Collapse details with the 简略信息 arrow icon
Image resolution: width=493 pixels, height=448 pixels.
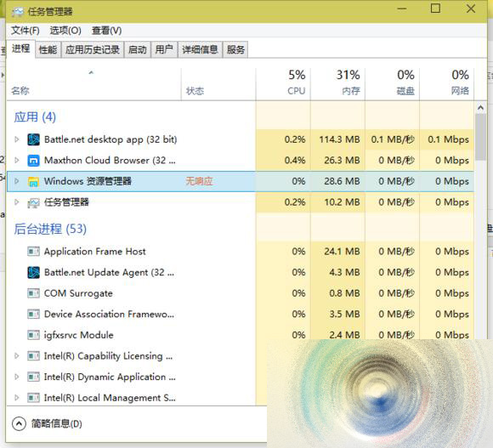pyautogui.click(x=19, y=424)
